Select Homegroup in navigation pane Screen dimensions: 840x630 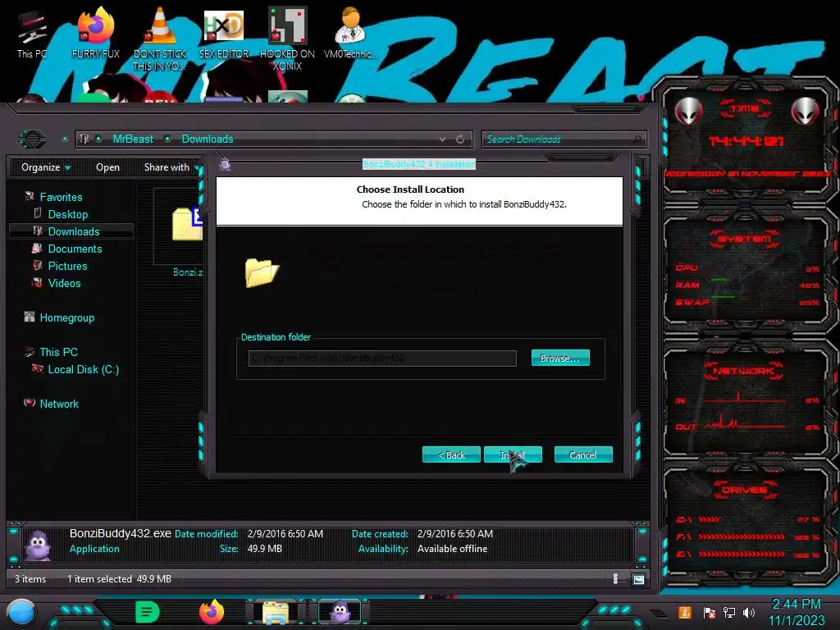pyautogui.click(x=67, y=317)
